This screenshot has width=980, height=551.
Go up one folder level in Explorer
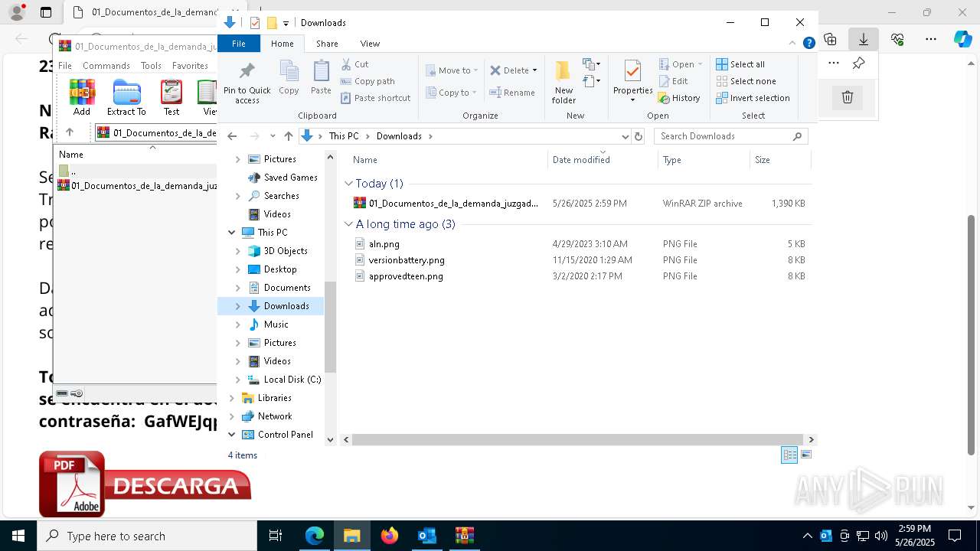click(288, 136)
